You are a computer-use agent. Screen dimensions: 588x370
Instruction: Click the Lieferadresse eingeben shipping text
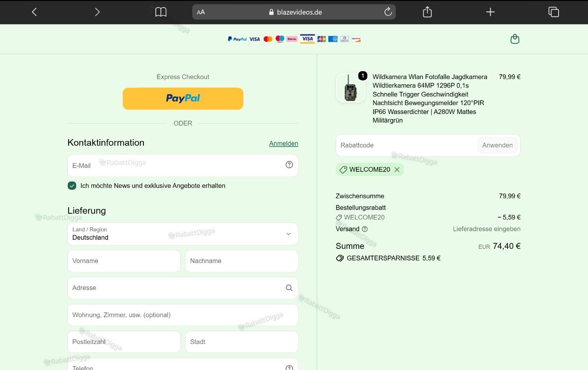pos(487,229)
